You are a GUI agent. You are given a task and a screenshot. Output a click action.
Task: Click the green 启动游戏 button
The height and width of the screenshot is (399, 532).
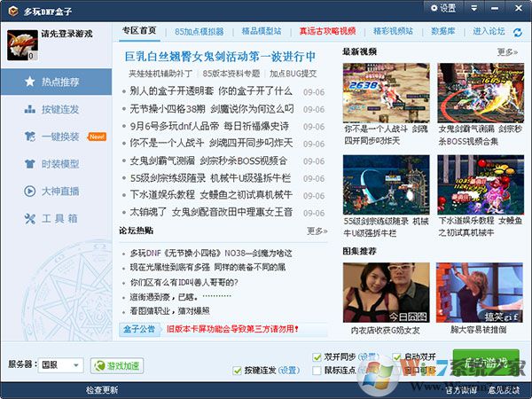[486, 363]
